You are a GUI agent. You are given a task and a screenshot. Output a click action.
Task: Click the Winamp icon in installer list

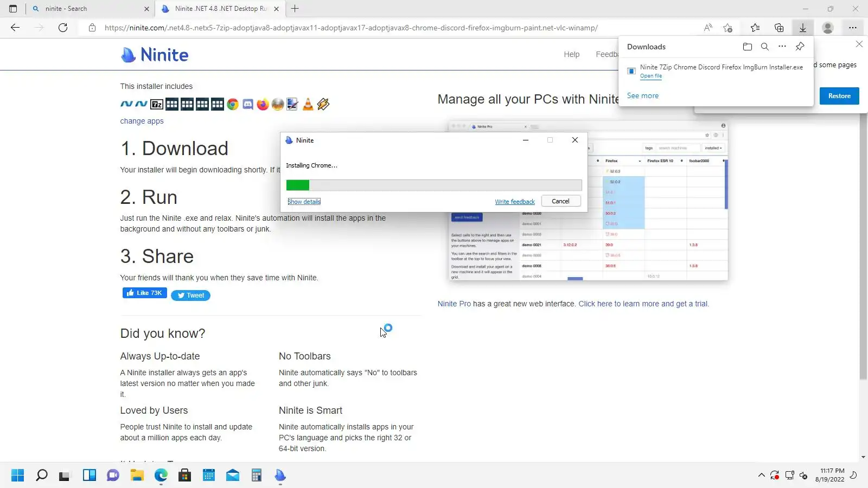[x=323, y=104]
